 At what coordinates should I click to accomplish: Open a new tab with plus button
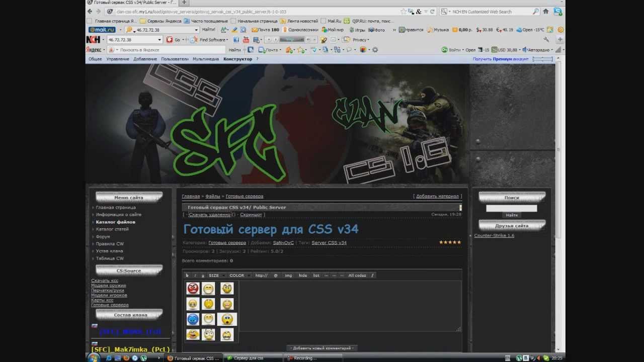pyautogui.click(x=184, y=3)
